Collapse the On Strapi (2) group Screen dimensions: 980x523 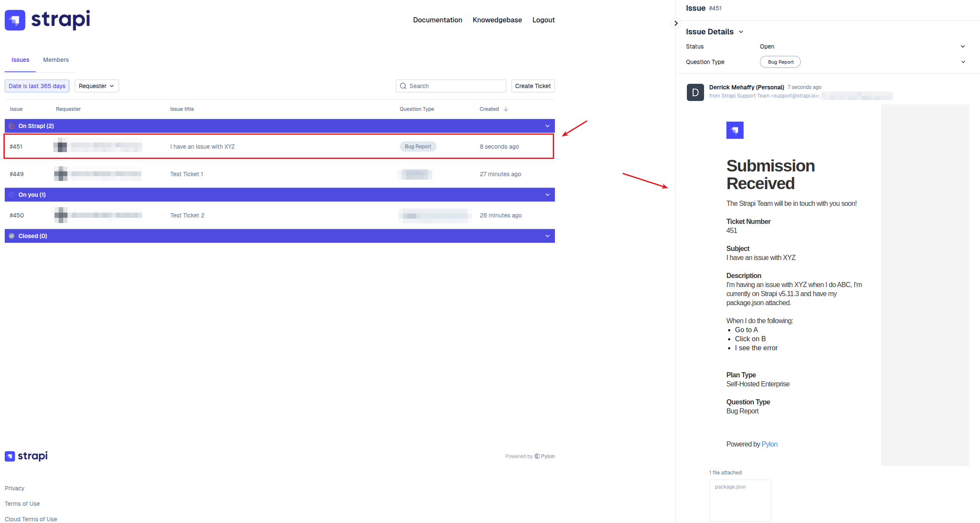pos(547,126)
